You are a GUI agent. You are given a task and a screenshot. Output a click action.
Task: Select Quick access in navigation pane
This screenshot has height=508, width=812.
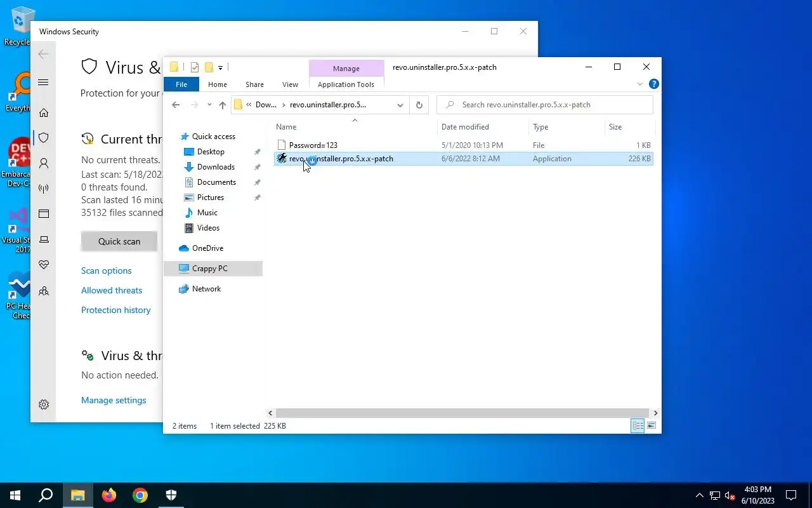[214, 137]
